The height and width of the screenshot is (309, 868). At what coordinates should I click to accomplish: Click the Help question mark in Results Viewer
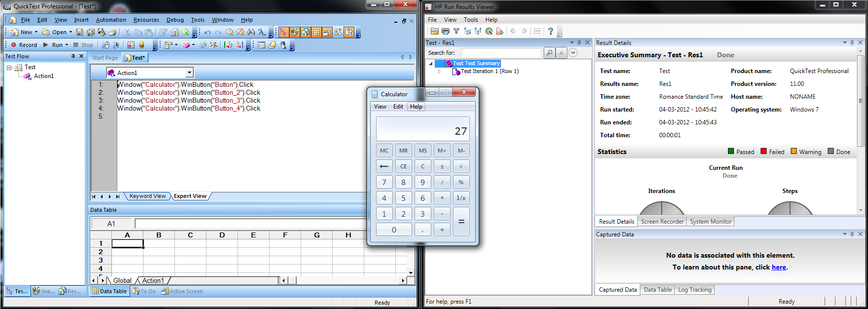pyautogui.click(x=551, y=31)
